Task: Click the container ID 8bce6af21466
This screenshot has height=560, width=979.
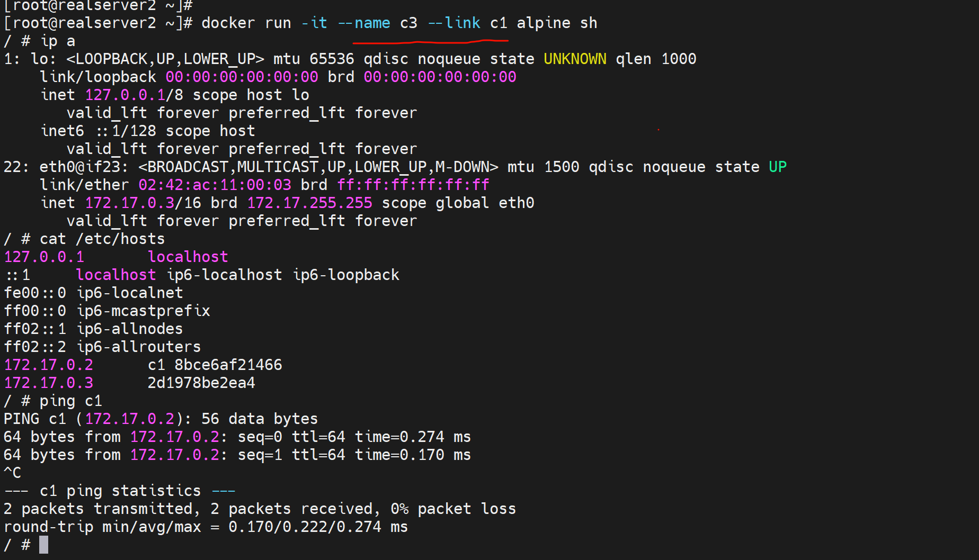Action: tap(228, 365)
